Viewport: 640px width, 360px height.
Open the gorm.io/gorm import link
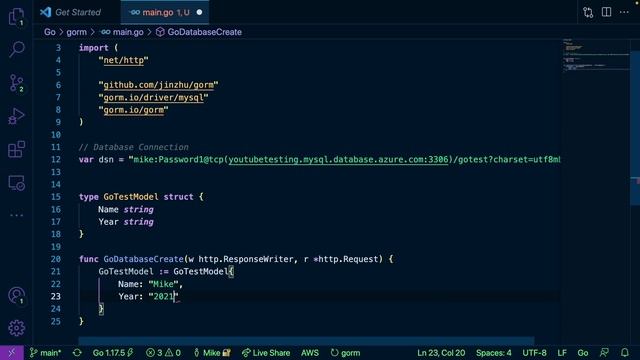133,110
